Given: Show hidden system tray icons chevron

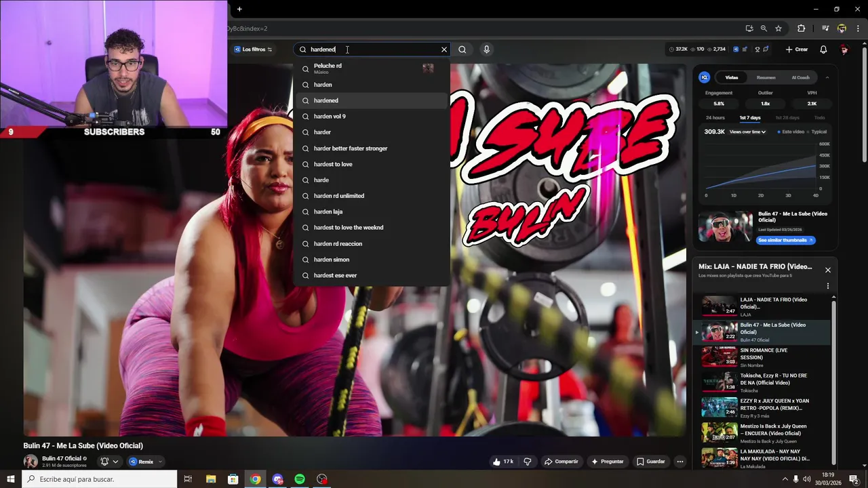Looking at the screenshot, I should tap(785, 479).
